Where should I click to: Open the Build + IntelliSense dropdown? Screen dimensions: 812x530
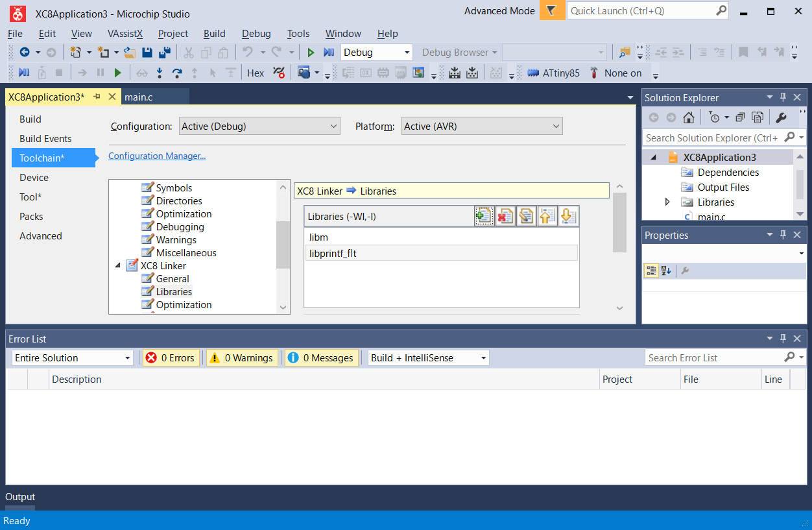[429, 357]
